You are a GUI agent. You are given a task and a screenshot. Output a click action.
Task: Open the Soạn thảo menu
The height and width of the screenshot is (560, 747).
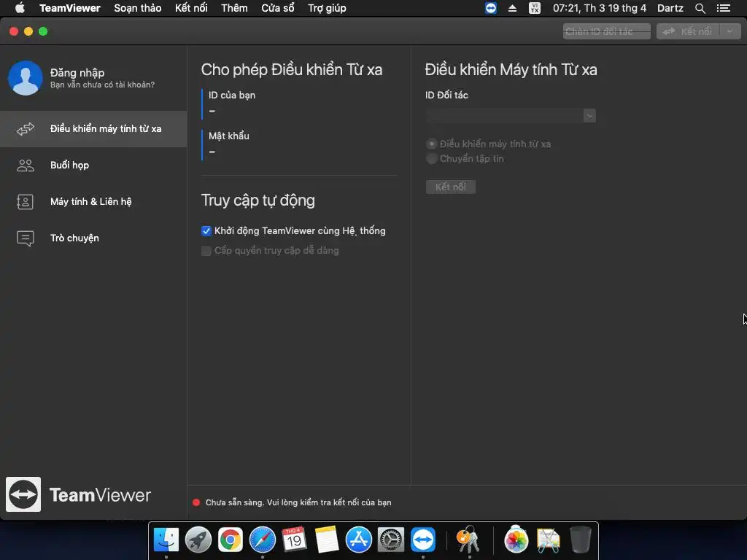(138, 8)
